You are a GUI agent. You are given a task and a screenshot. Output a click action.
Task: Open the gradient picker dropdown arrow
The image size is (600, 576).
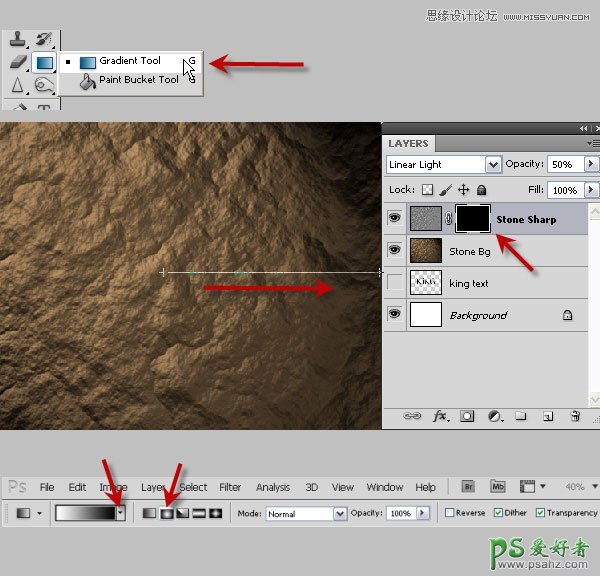pos(121,513)
